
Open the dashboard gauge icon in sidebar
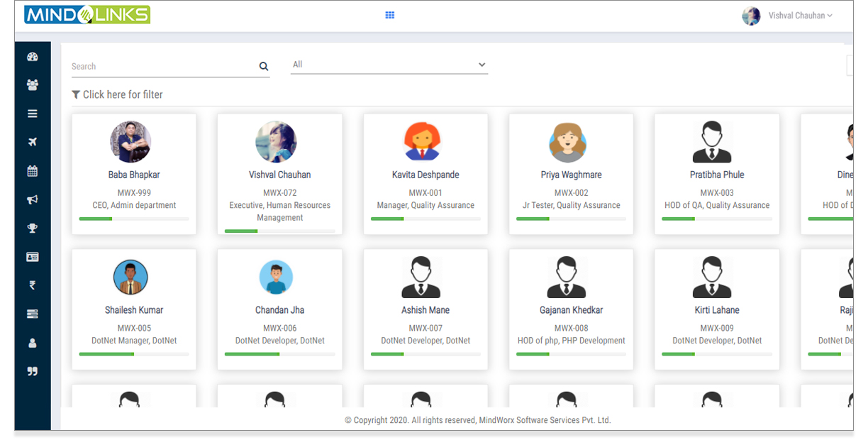click(x=32, y=57)
